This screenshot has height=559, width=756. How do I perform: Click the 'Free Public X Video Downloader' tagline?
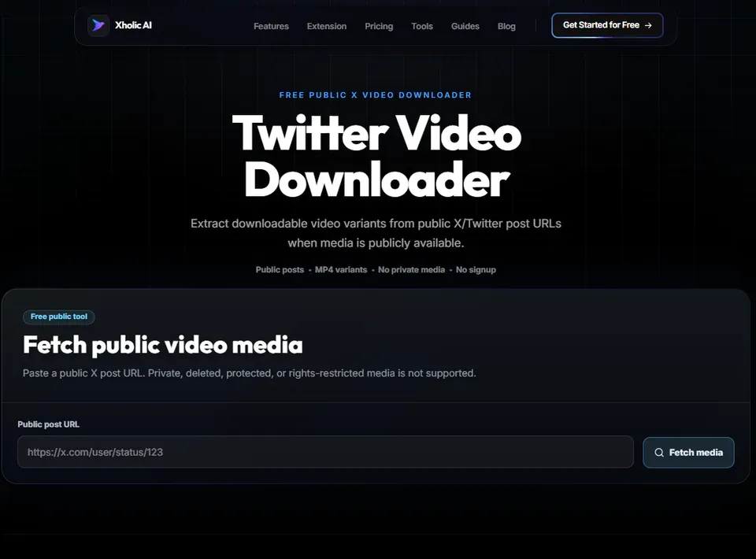[x=376, y=95]
